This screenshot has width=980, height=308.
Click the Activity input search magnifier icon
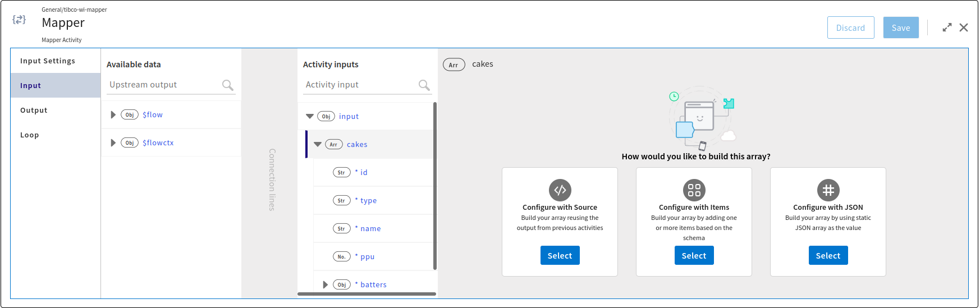point(424,85)
